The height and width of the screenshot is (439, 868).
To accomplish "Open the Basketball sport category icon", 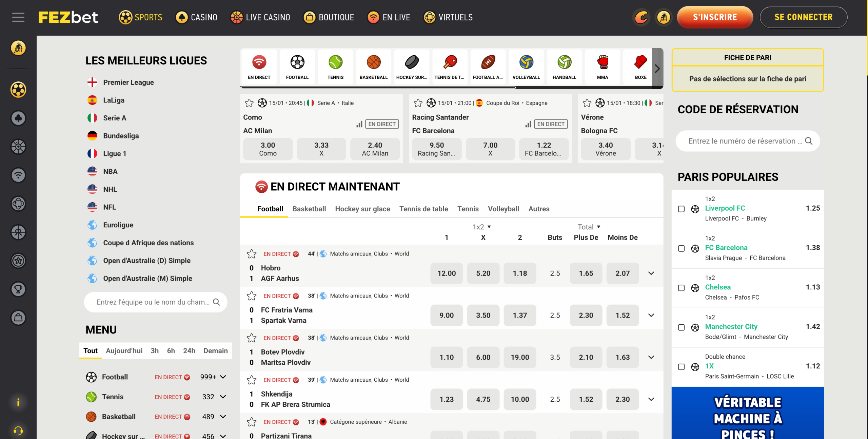I will click(373, 66).
